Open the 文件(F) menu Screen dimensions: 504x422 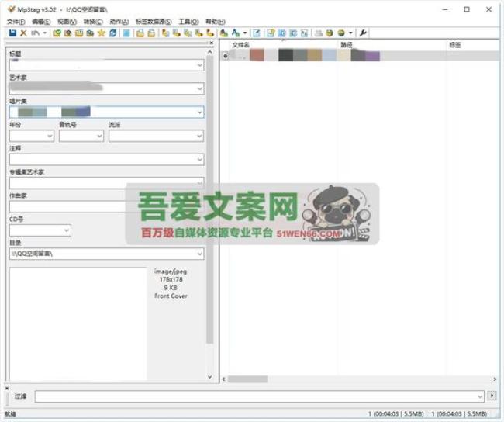coord(16,22)
